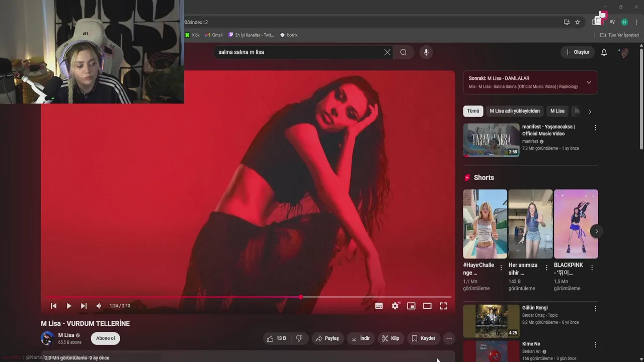Image resolution: width=644 pixels, height=362 pixels.
Task: Click the Oluştur create button
Action: [577, 52]
